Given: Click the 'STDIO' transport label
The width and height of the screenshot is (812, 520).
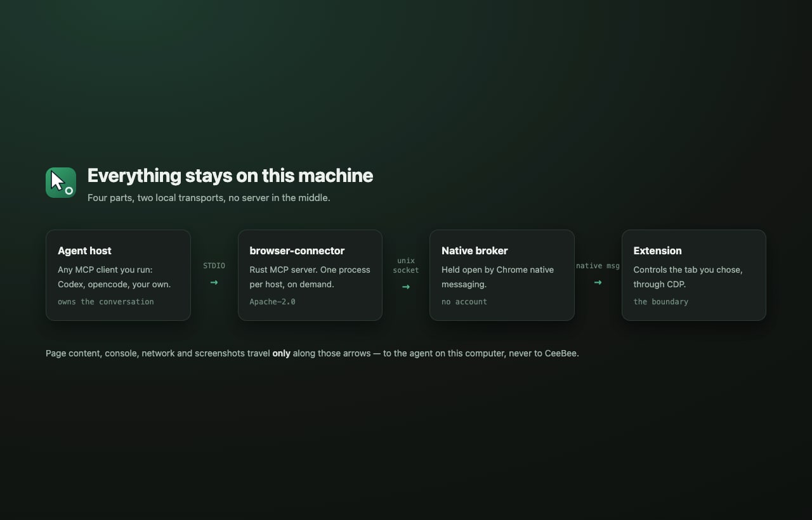Looking at the screenshot, I should pyautogui.click(x=214, y=266).
